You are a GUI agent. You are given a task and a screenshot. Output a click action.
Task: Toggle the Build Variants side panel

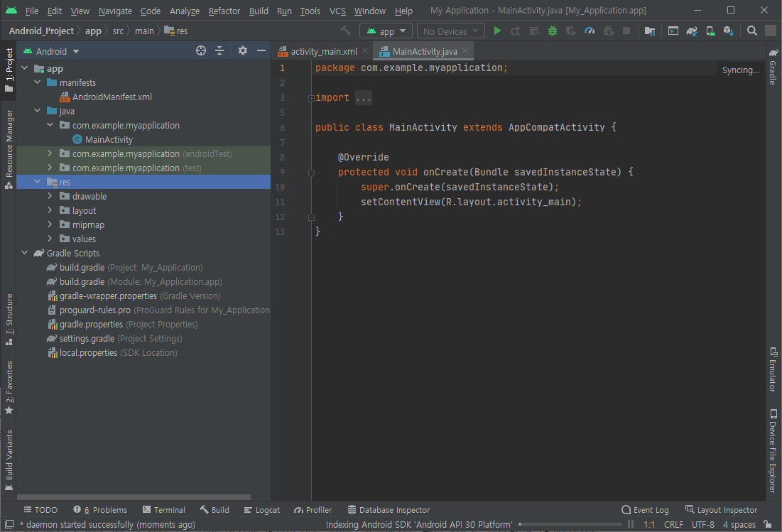pyautogui.click(x=9, y=461)
